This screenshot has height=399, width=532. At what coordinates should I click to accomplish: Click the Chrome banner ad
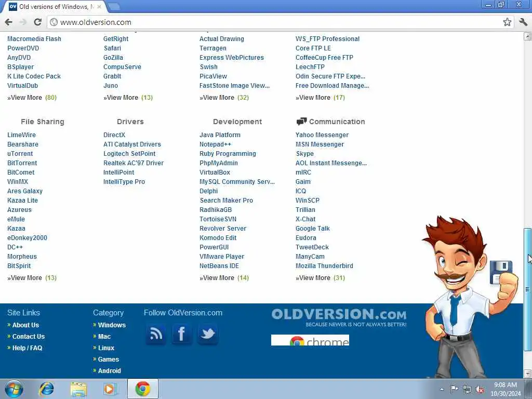(x=310, y=340)
